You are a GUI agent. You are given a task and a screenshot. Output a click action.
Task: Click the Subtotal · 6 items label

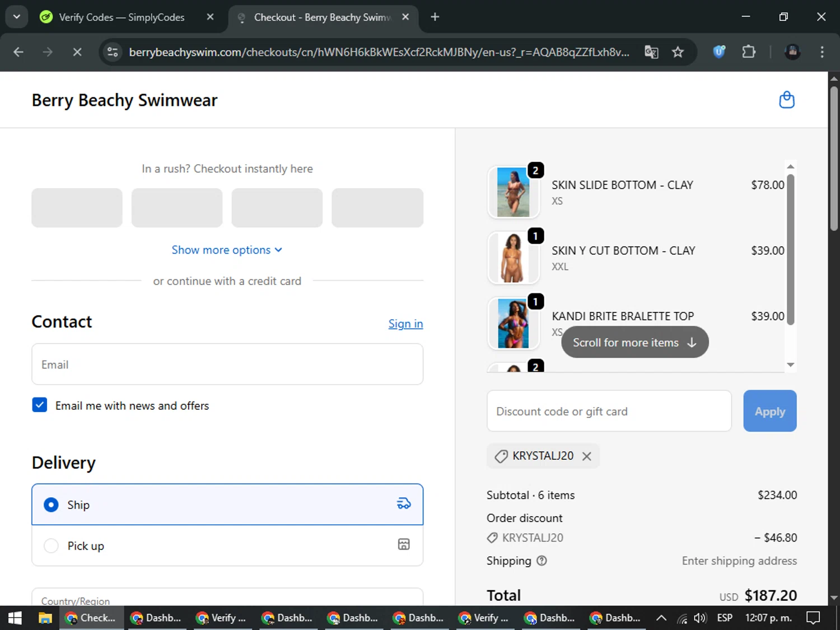pos(530,495)
